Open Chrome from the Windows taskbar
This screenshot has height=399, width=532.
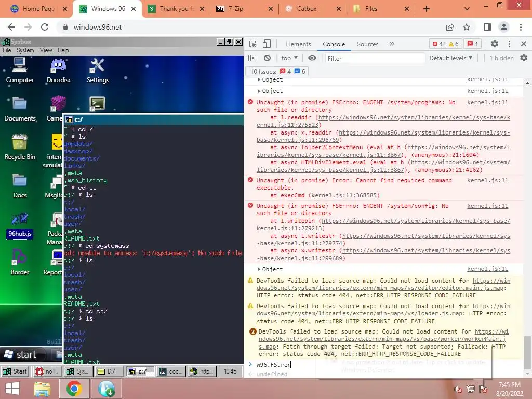74,389
